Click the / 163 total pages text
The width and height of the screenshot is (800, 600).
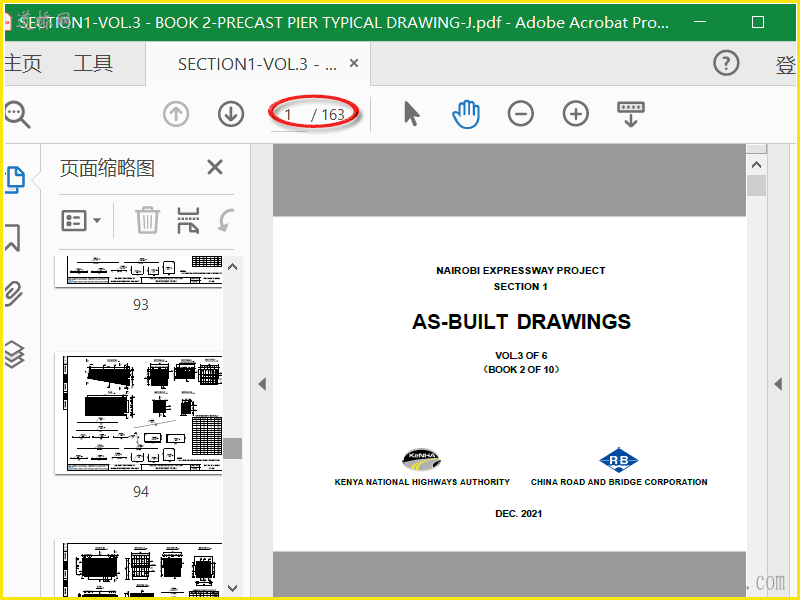tap(328, 115)
